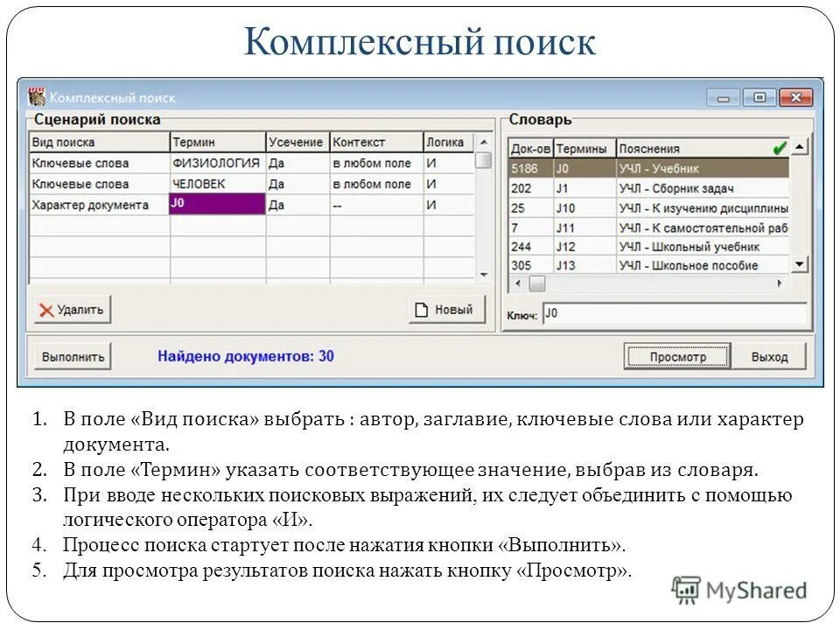
Task: Click the dictionary horizontal scroll right arrow
Action: tap(780, 283)
